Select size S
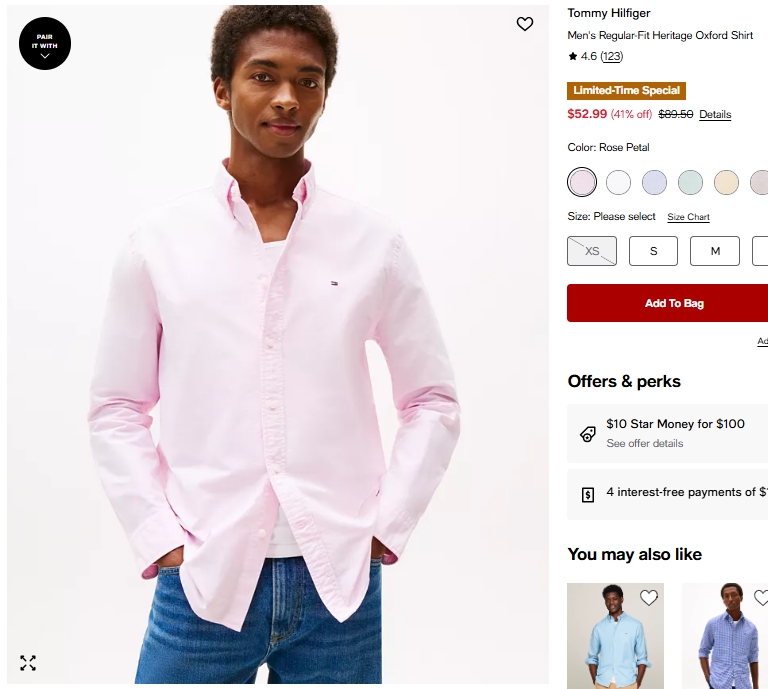Image resolution: width=768 pixels, height=689 pixels. point(653,251)
